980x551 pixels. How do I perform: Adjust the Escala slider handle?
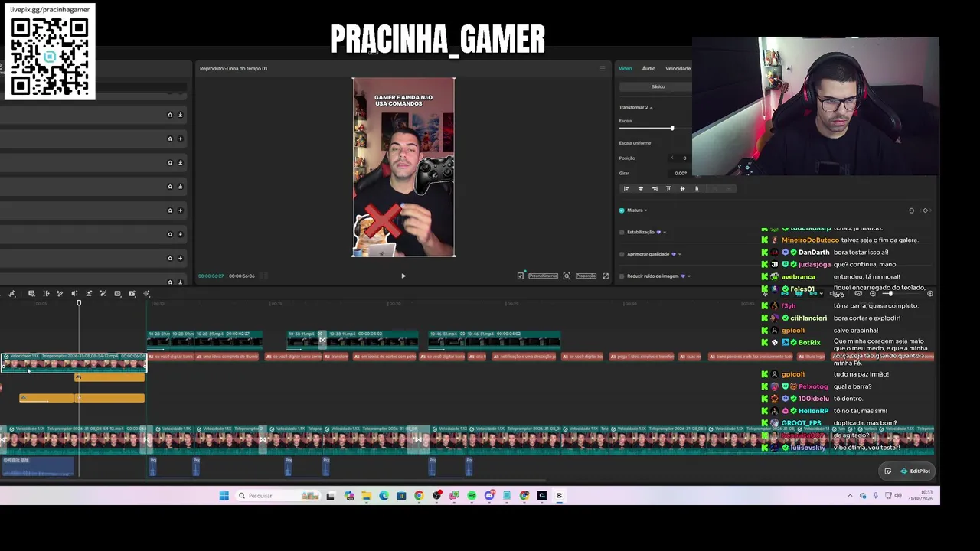tap(672, 128)
